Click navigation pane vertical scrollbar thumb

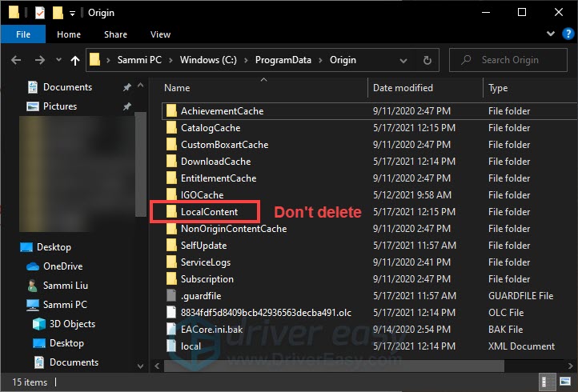coord(140,164)
